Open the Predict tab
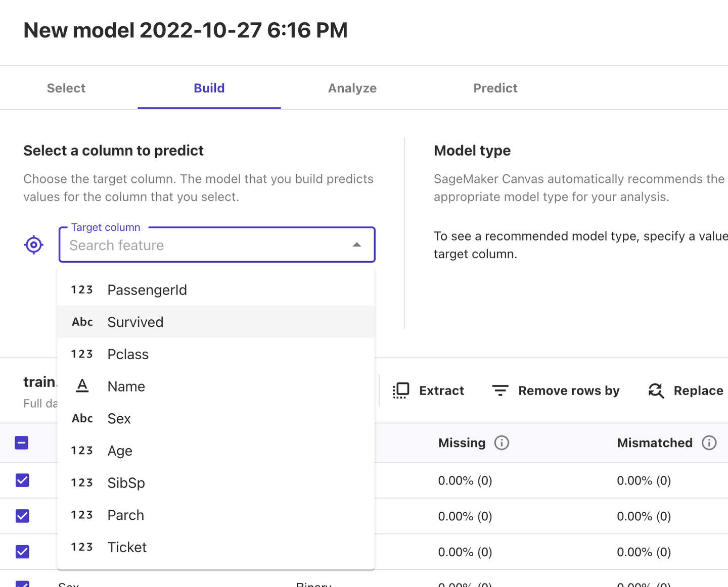 495,88
